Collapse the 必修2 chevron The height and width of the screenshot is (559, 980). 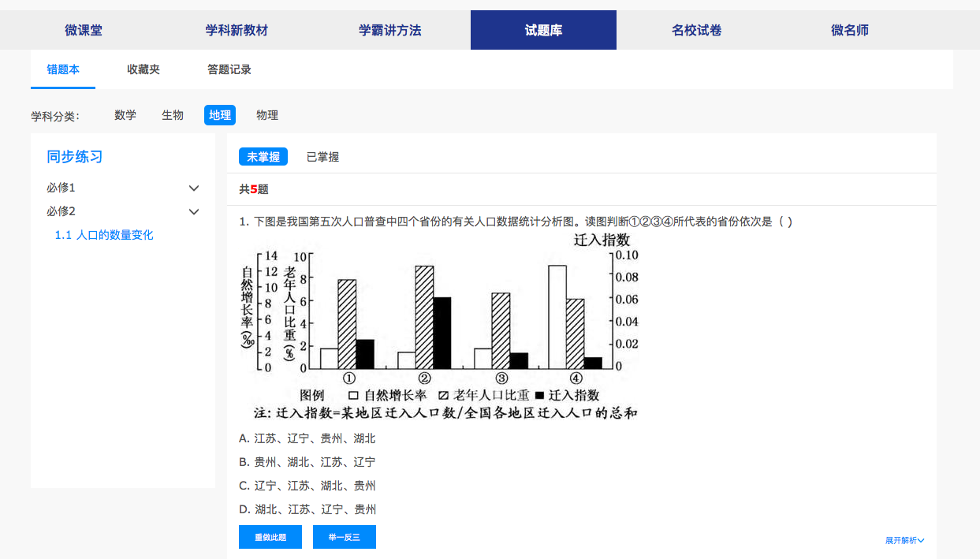click(194, 212)
